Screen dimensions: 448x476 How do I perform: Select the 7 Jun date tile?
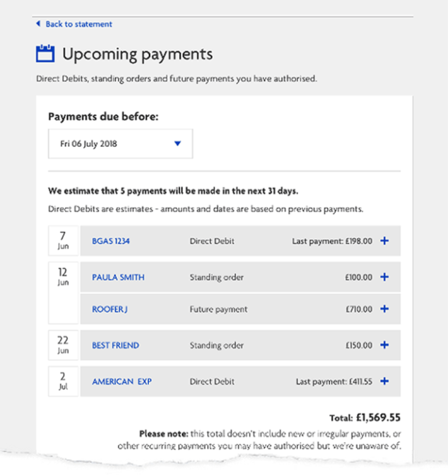pos(63,240)
